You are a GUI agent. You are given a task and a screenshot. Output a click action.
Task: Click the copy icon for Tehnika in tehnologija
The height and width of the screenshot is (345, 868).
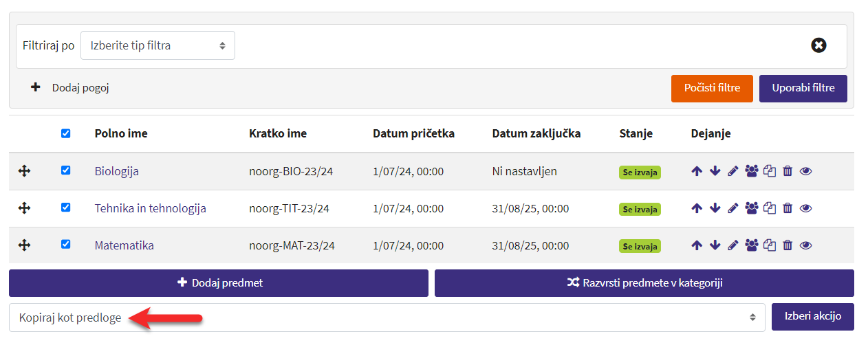pos(770,208)
